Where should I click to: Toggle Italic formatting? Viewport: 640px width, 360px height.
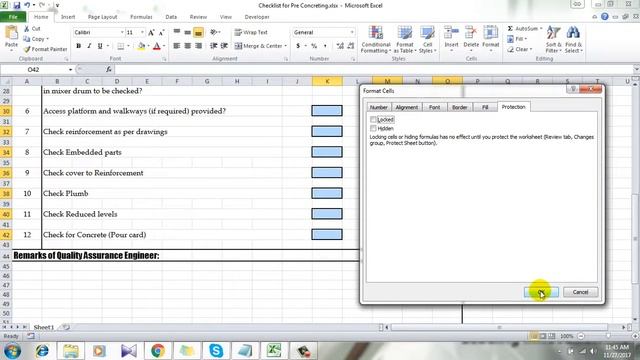click(89, 46)
